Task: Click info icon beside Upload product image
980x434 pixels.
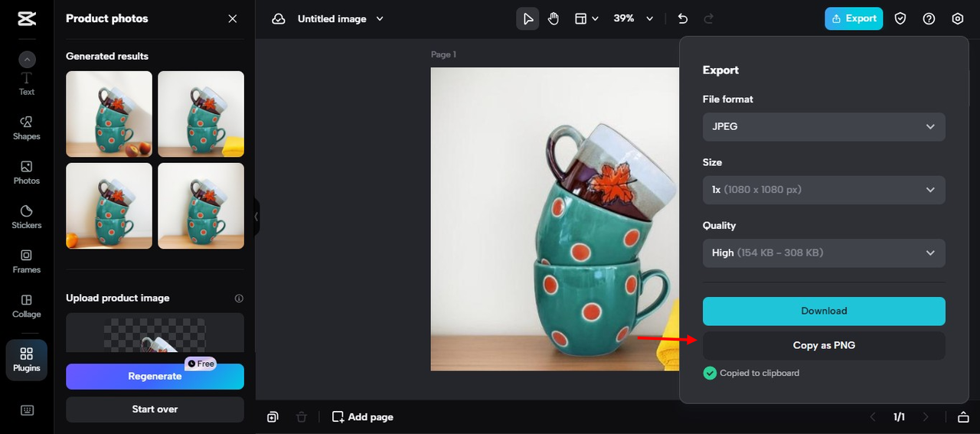Action: (x=239, y=299)
